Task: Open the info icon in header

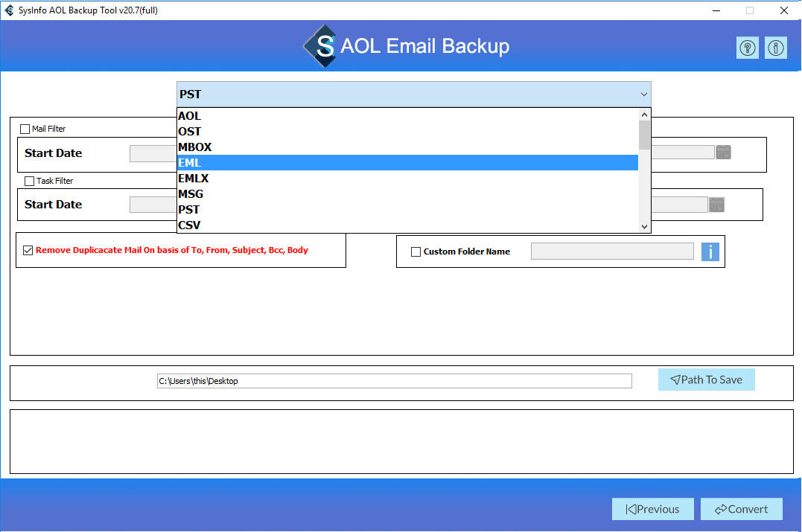Action: [776, 48]
